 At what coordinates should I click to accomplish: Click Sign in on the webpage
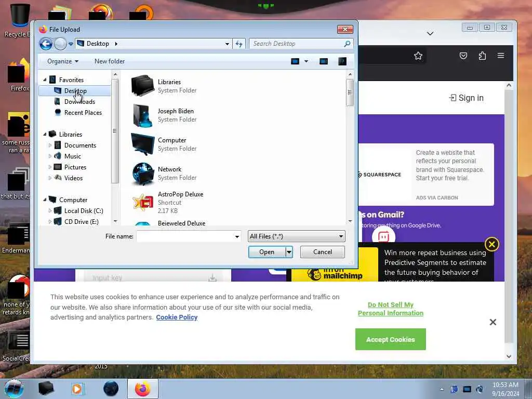coord(466,98)
